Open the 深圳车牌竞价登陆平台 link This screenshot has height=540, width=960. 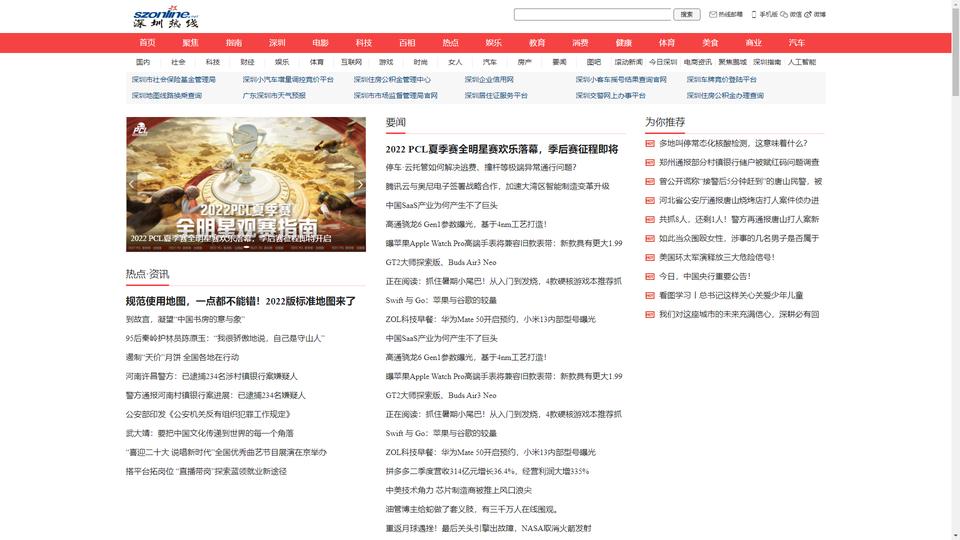coord(722,80)
